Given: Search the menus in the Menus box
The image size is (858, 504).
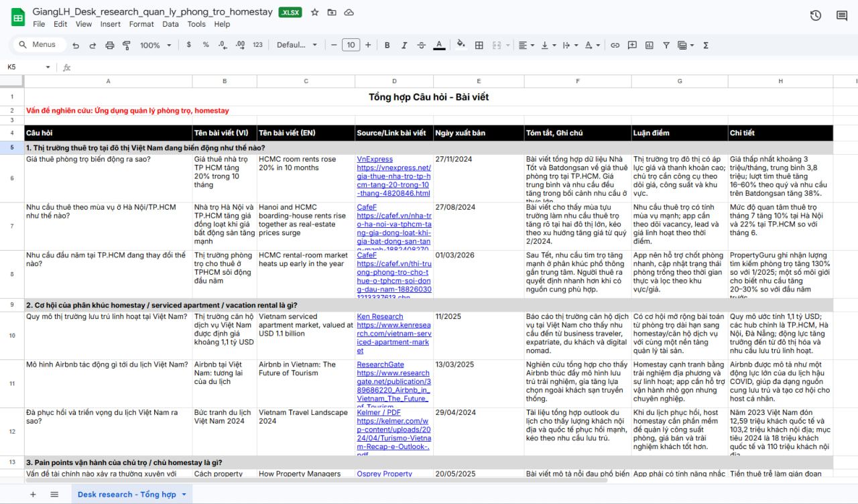Looking at the screenshot, I should click(40, 45).
